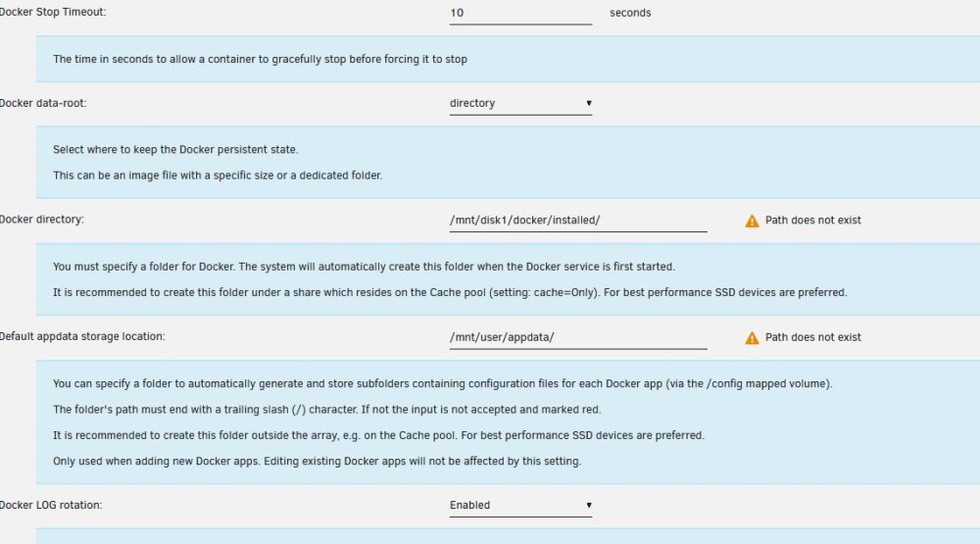This screenshot has height=544, width=980.
Task: Click the Docker Stop Timeout label
Action: (53, 12)
